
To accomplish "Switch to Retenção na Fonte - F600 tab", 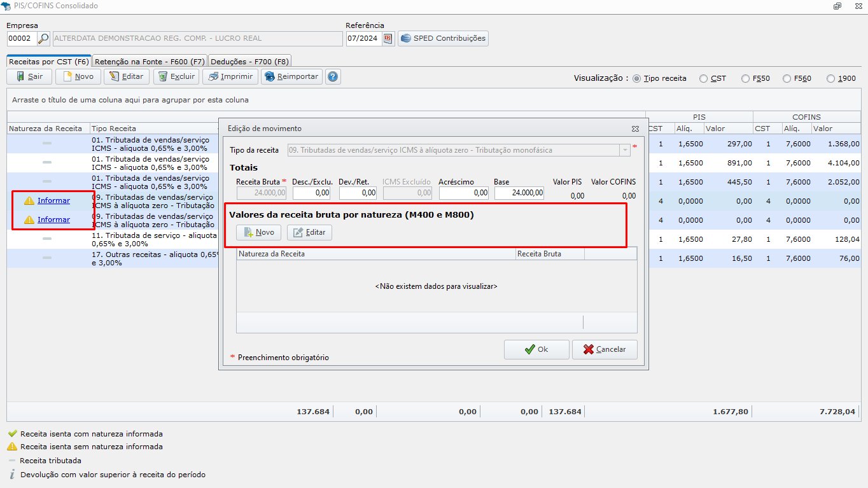I will 150,62.
